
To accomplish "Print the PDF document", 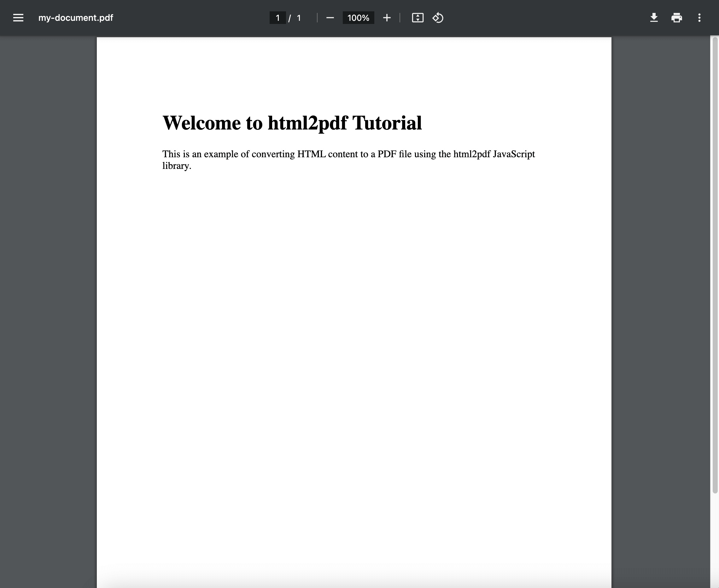I will [x=677, y=18].
